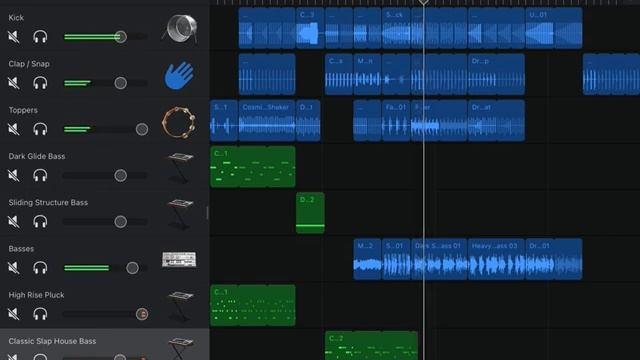Adjust High Rise Pluck volume slider knob

[142, 314]
